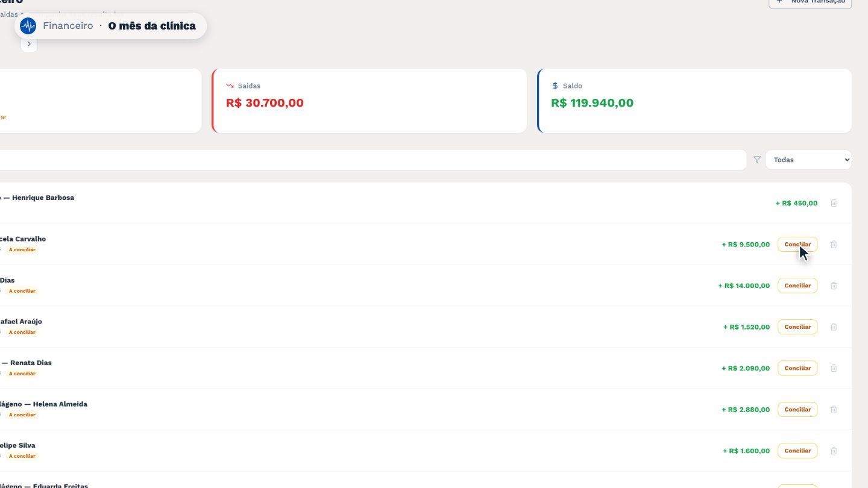Click Conciliar for the R$ 9.500,00 transaction
This screenshot has width=868, height=488.
tap(797, 244)
